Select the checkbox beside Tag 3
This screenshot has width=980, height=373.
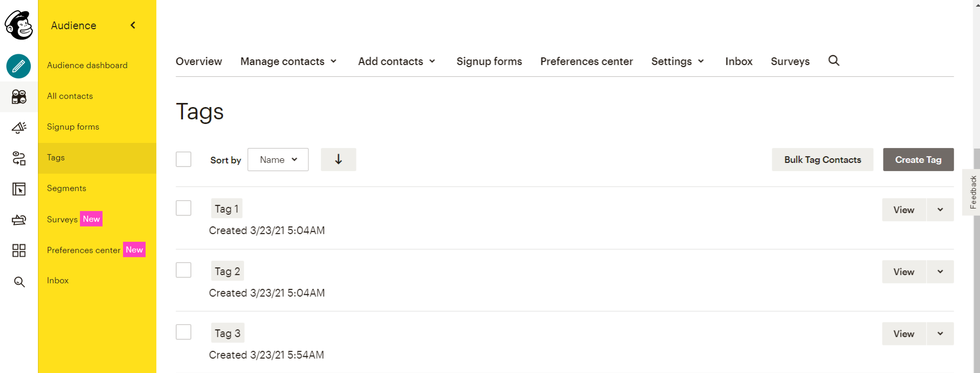point(183,331)
